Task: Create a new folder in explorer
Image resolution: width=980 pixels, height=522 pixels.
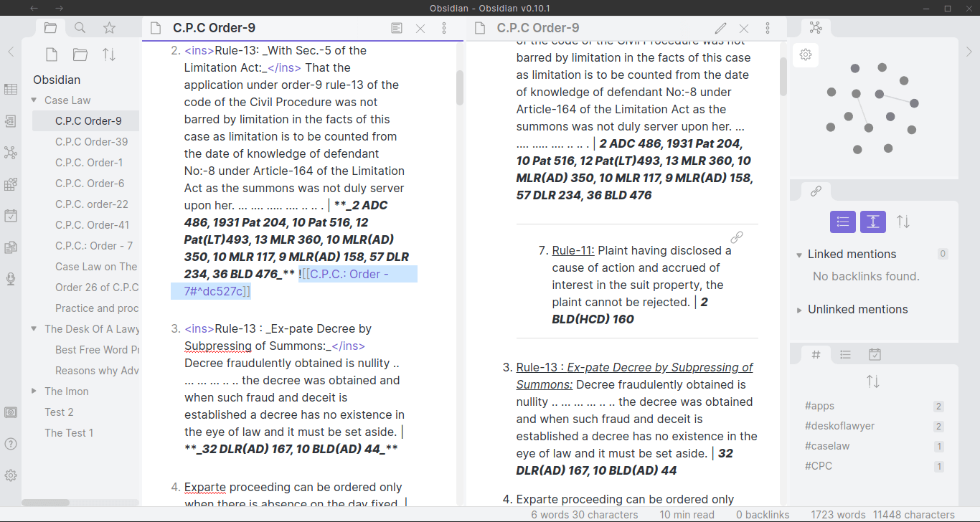Action: point(80,54)
